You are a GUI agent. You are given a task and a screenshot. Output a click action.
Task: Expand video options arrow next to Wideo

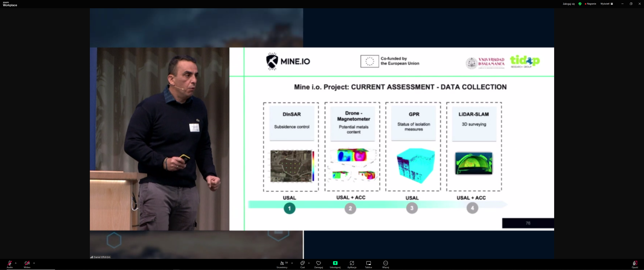34,263
